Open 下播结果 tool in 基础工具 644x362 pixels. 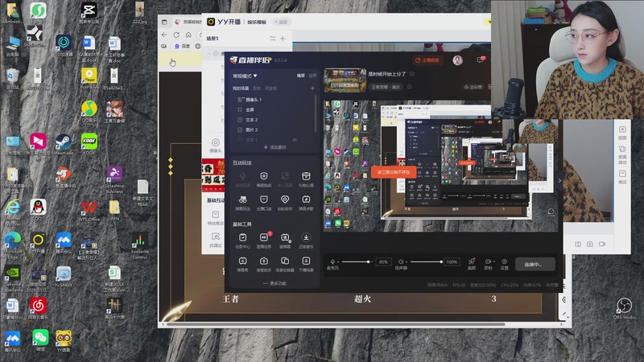point(306,264)
